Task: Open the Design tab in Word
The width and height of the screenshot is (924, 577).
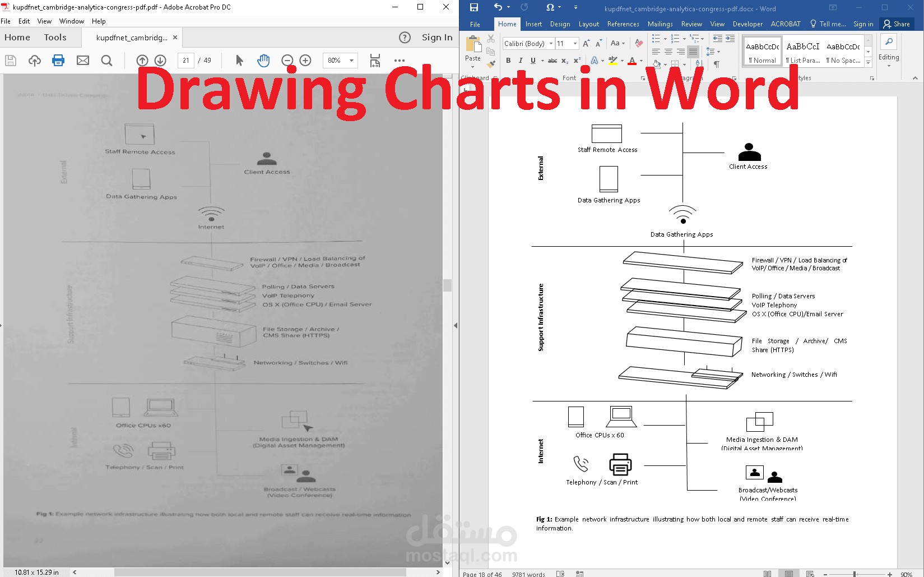Action: click(x=560, y=24)
